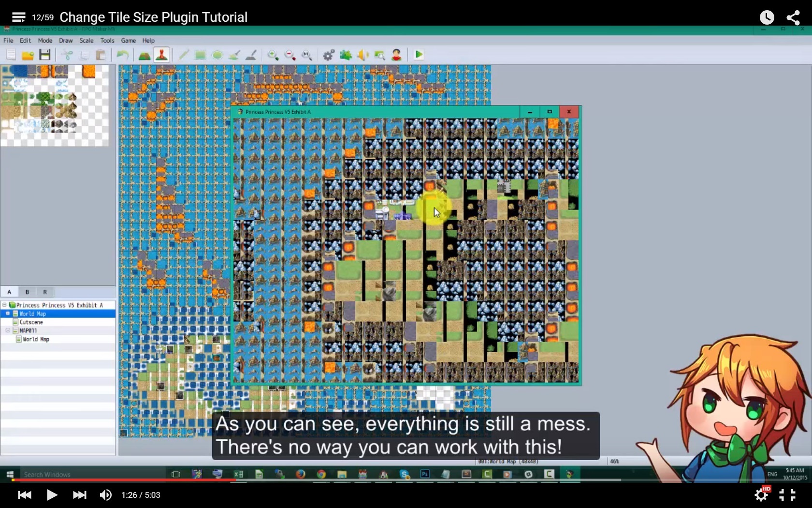Open Chrome from the taskbar
The height and width of the screenshot is (508, 812).
(321, 474)
